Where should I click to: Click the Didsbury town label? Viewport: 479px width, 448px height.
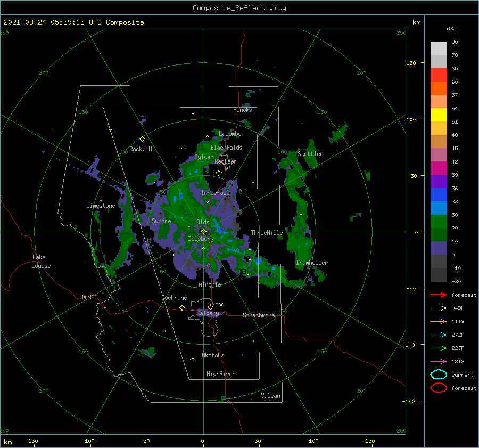(x=201, y=239)
